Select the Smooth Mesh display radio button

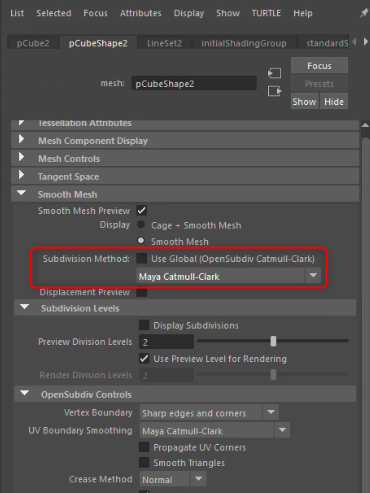[x=141, y=240]
